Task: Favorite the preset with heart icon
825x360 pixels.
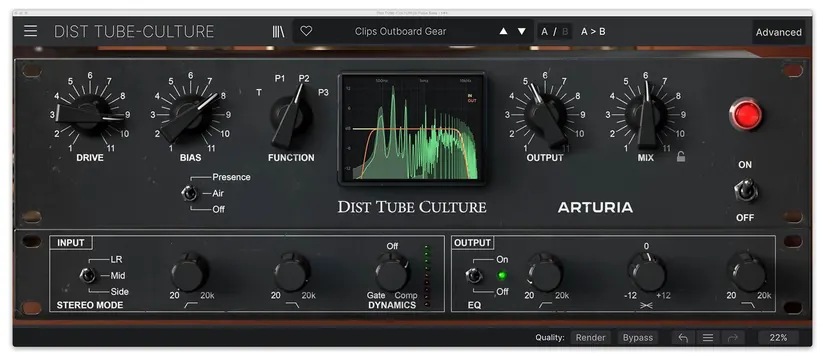Action: pos(306,32)
